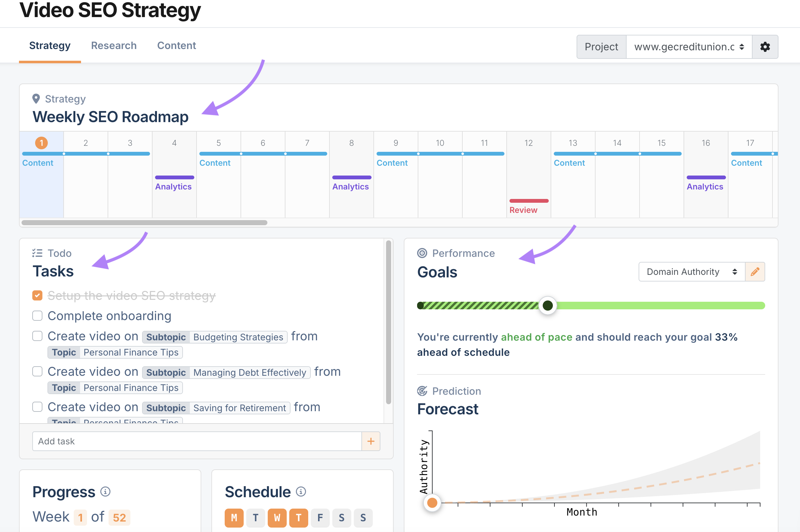This screenshot has height=532, width=800.
Task: Enable the Budgeting Strategies video task checkbox
Action: pos(36,336)
